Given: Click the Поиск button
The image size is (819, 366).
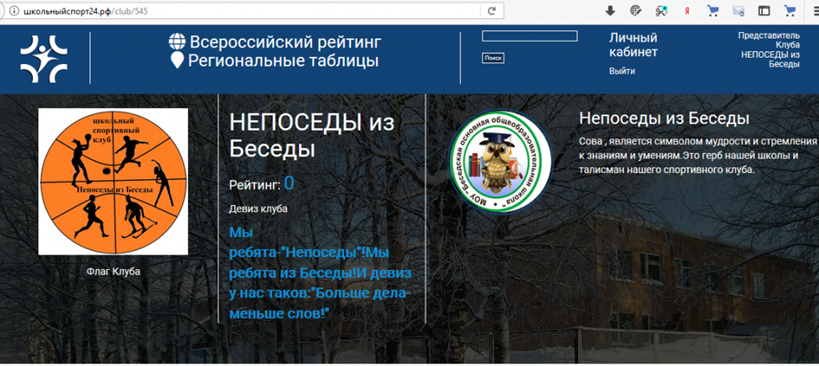Looking at the screenshot, I should (493, 58).
